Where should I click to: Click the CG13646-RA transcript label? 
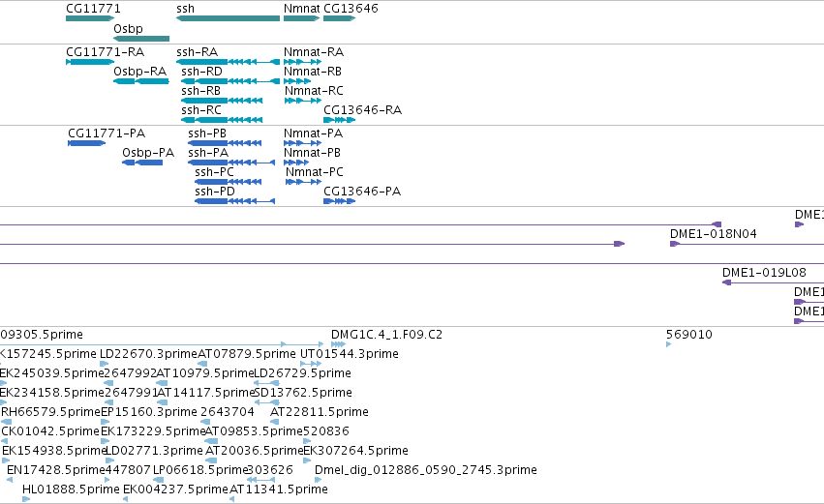point(362,110)
